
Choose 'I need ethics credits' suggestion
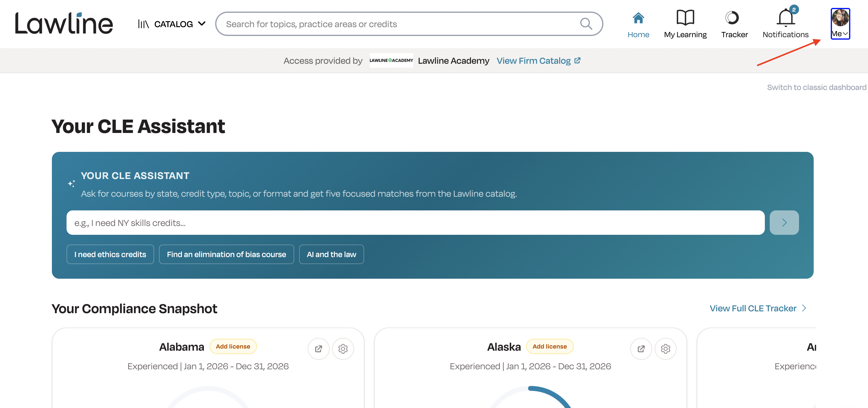click(110, 255)
